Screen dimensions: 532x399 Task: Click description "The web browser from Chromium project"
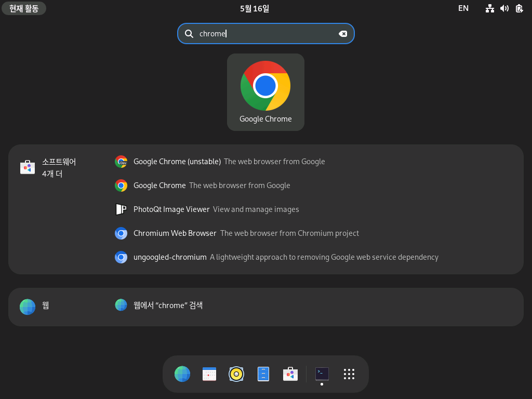tap(289, 233)
